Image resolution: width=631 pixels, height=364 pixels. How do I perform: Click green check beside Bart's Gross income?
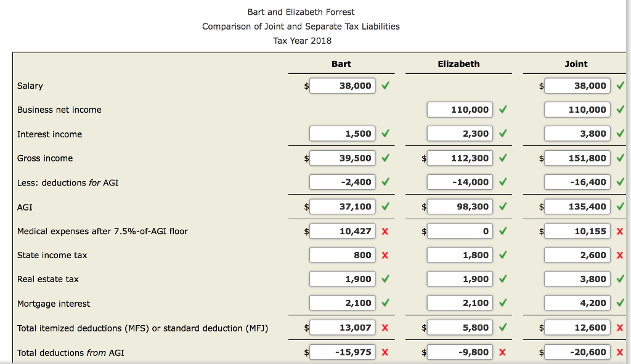coord(386,158)
